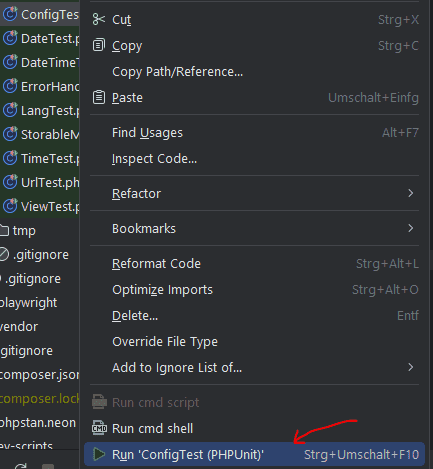Click the class icon beside ViewTest file
This screenshot has height=469, width=433.
pos(10,206)
